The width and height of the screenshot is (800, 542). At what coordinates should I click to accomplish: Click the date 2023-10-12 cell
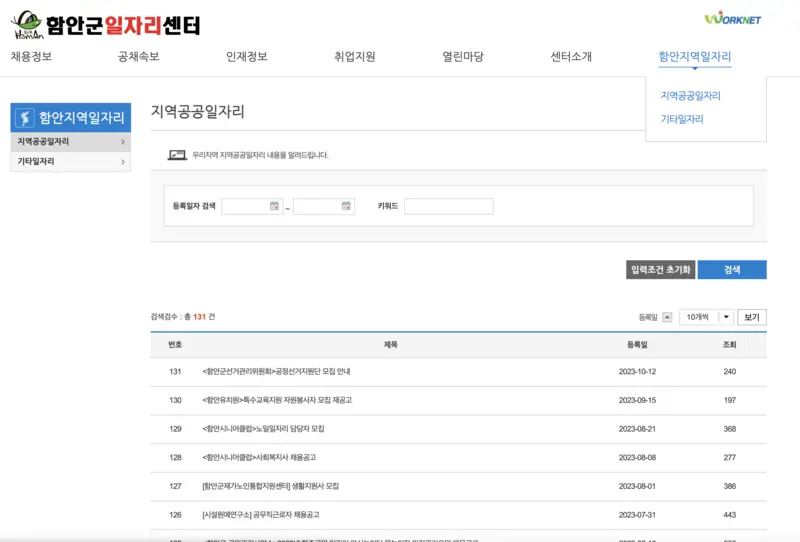637,372
